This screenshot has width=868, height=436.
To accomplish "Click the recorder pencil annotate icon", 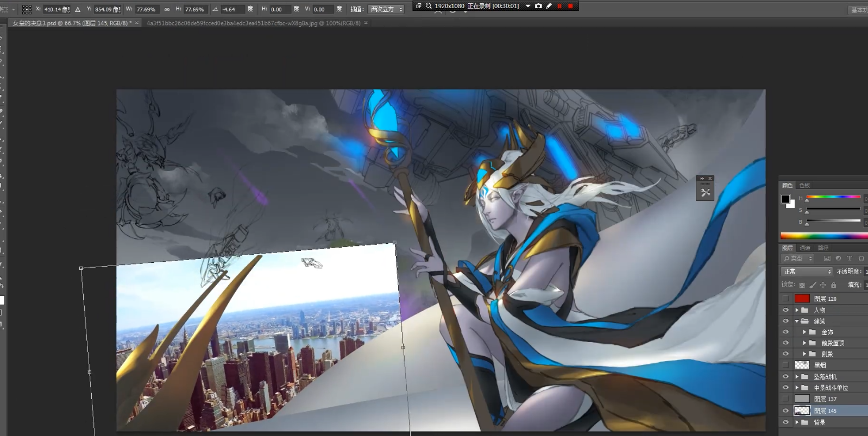I will tap(549, 6).
